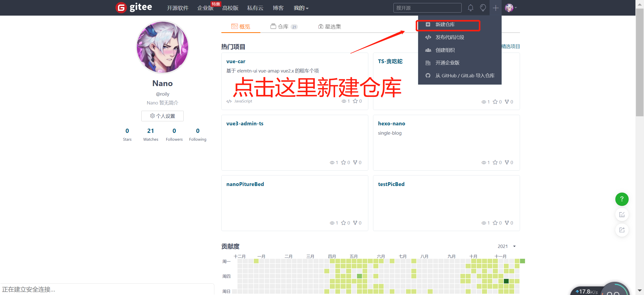
Task: Click the enterprise building icon in menu
Action: click(x=428, y=63)
